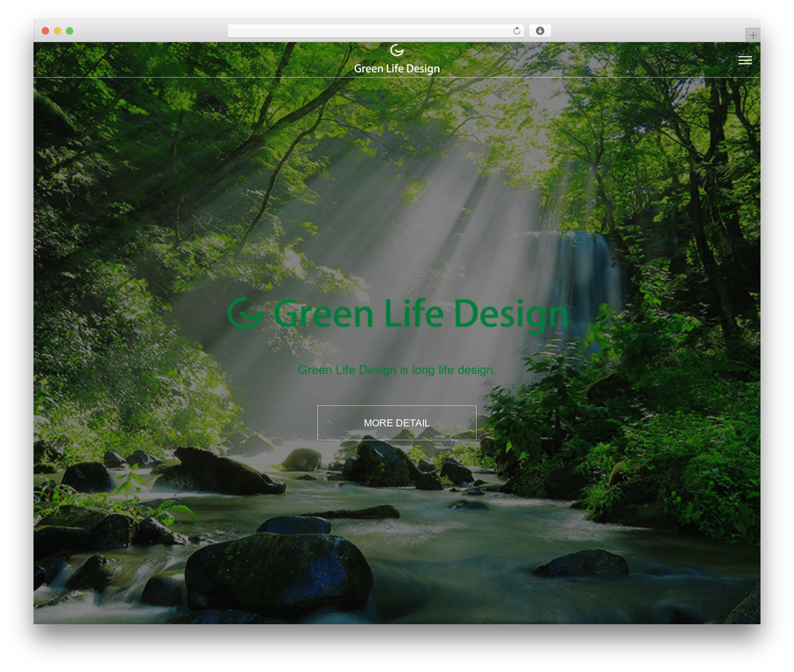794x672 pixels.
Task: Add a new browser tab
Action: [x=752, y=35]
